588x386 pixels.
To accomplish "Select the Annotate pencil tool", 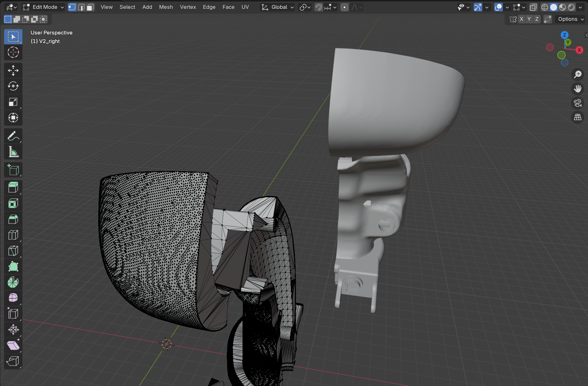I will [13, 136].
